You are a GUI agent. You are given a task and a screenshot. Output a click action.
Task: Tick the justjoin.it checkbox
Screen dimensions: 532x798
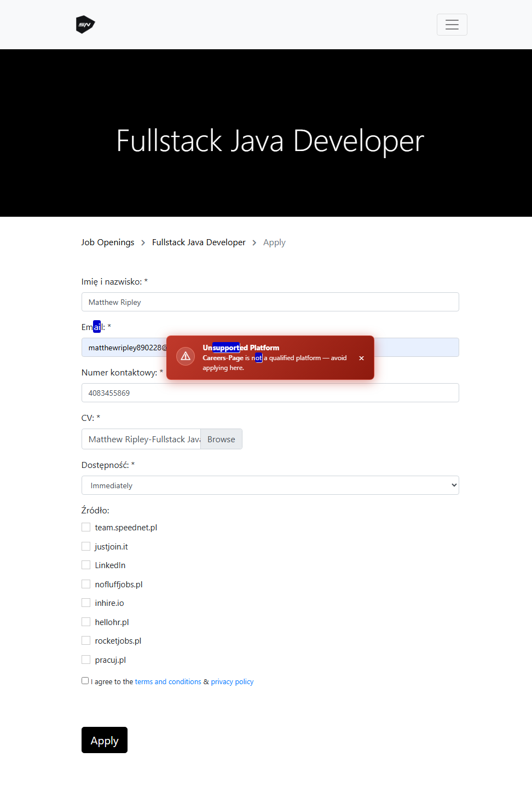[x=86, y=546]
